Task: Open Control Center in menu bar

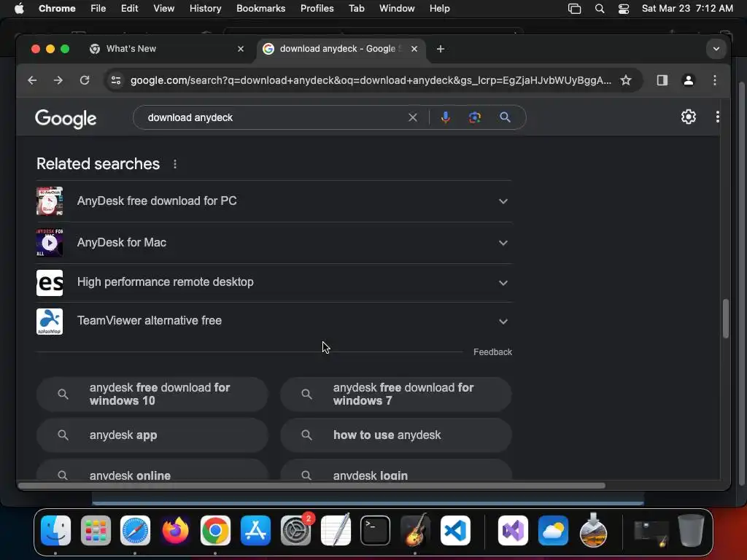Action: 624,9
